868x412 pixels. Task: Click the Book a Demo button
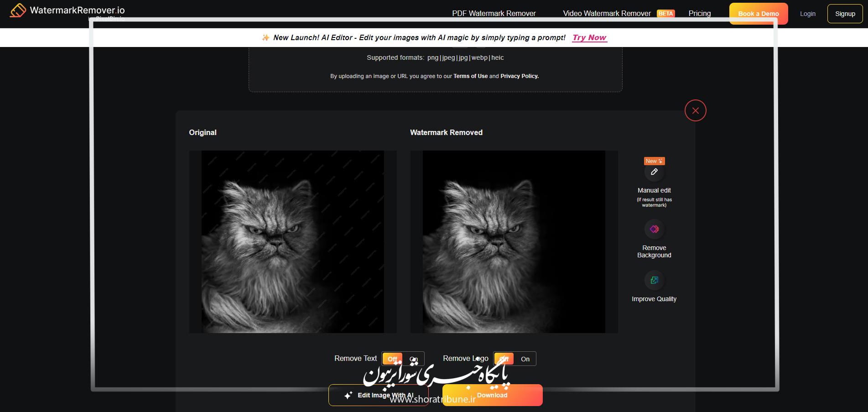tap(758, 14)
